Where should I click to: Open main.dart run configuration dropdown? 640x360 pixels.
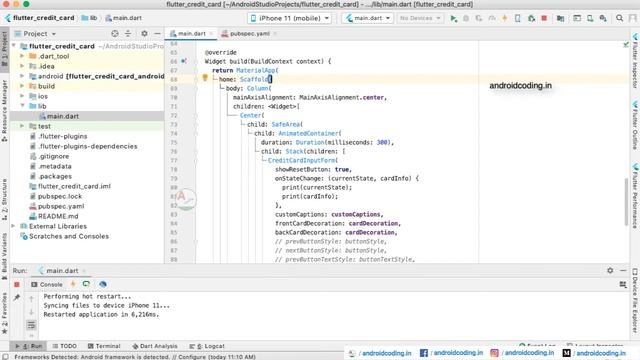point(367,18)
